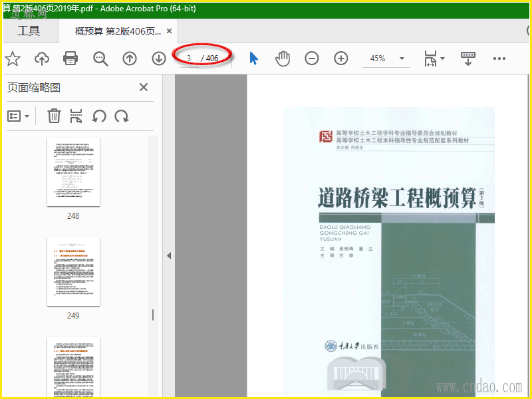532x399 pixels.
Task: Close the 页面缩略图 panel
Action: coord(144,87)
